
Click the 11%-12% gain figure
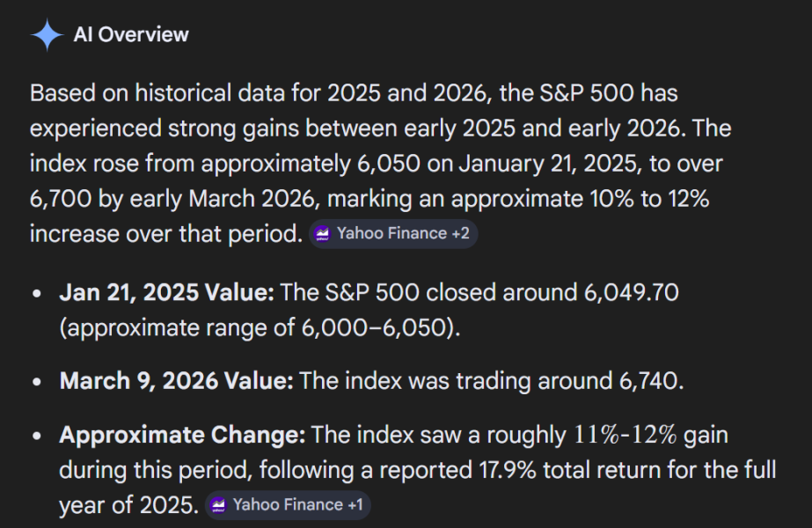click(624, 435)
